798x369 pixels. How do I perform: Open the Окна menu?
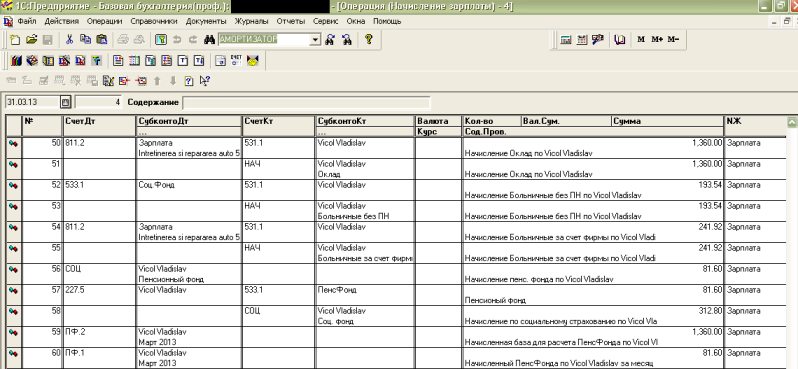(356, 21)
